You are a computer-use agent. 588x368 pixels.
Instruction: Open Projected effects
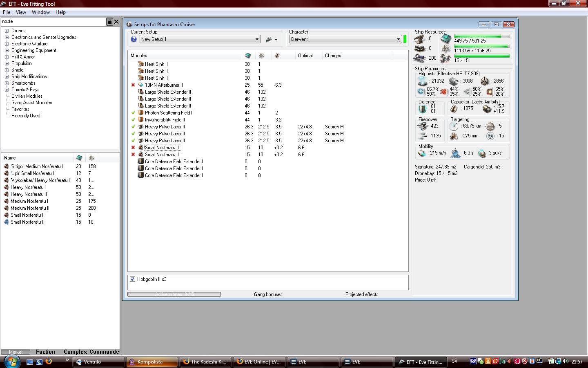coord(362,294)
